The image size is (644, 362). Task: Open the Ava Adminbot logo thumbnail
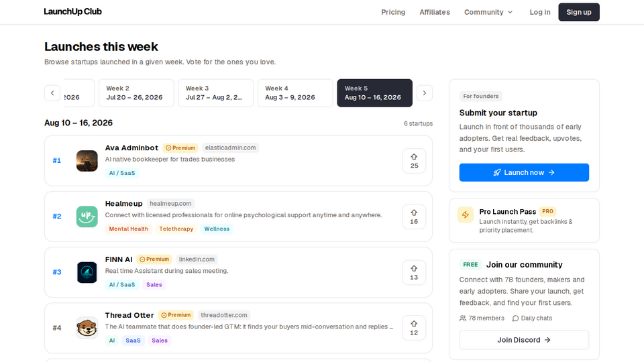tap(87, 161)
